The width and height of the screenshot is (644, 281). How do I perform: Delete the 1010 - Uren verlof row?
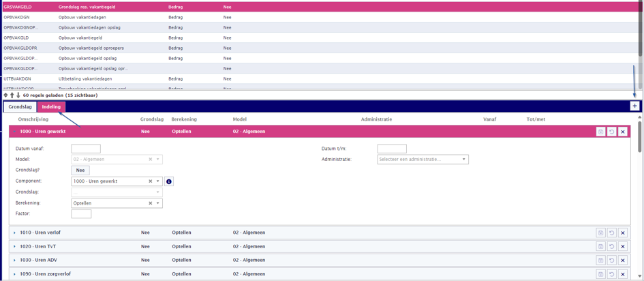[x=623, y=233]
